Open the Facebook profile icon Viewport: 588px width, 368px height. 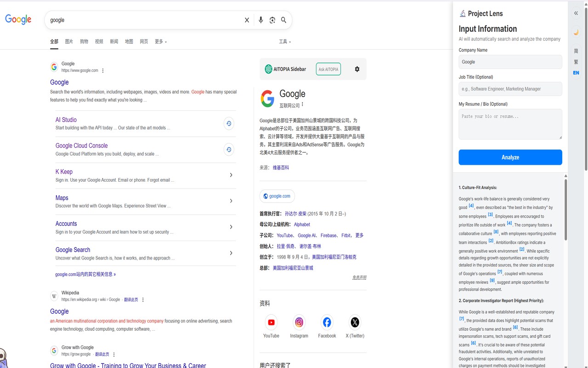pos(327,322)
